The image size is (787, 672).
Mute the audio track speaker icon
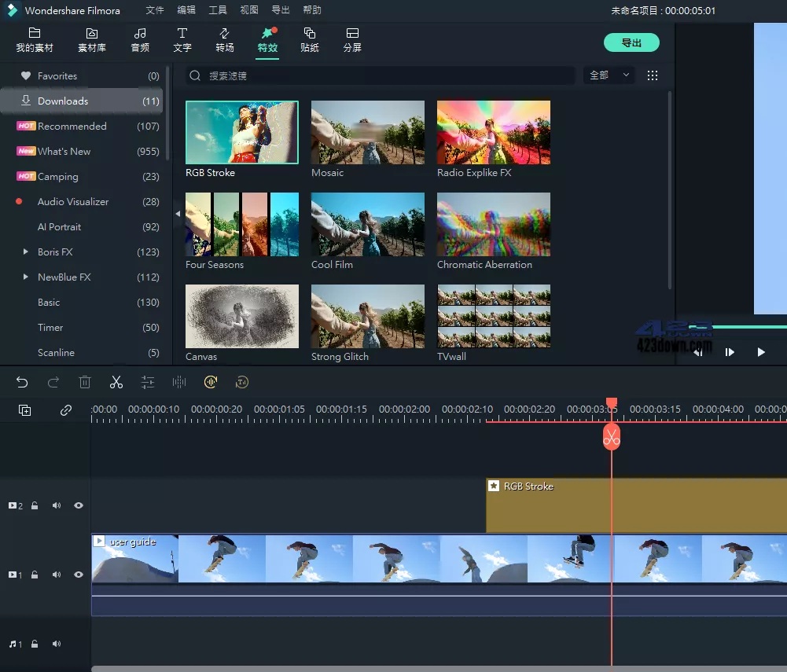pos(56,644)
